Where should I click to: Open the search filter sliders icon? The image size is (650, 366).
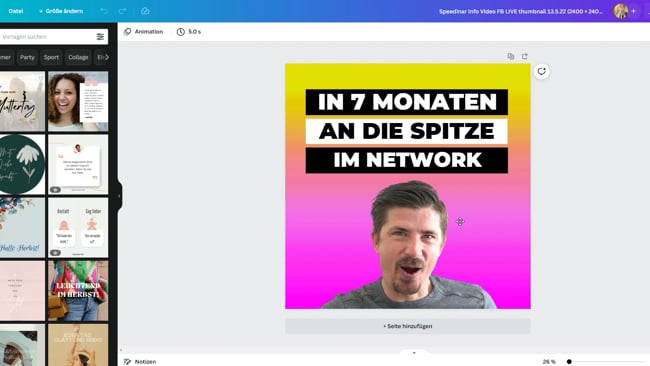click(100, 37)
